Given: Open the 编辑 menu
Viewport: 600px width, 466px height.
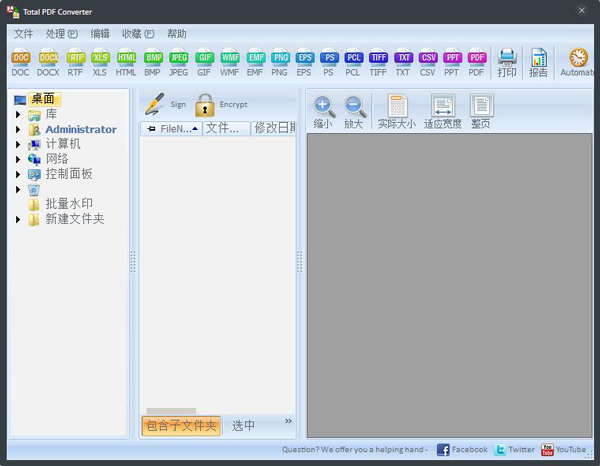Looking at the screenshot, I should click(x=100, y=34).
